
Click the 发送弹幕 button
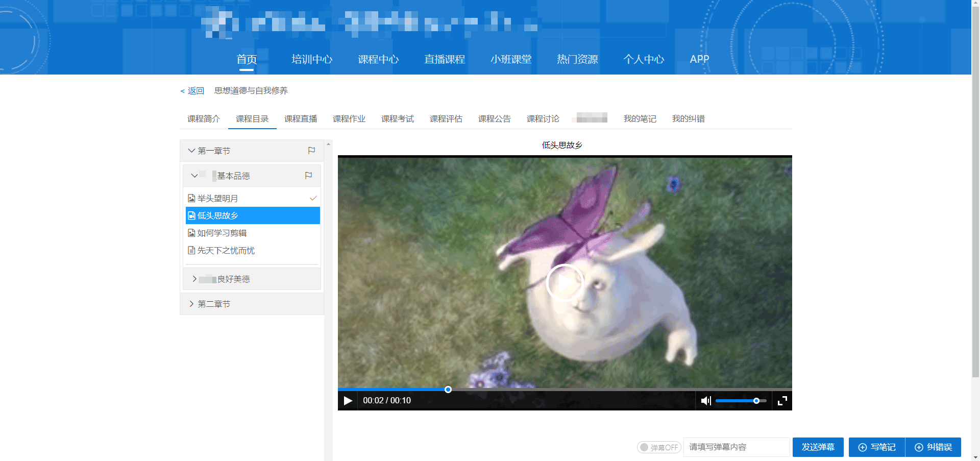(x=818, y=447)
